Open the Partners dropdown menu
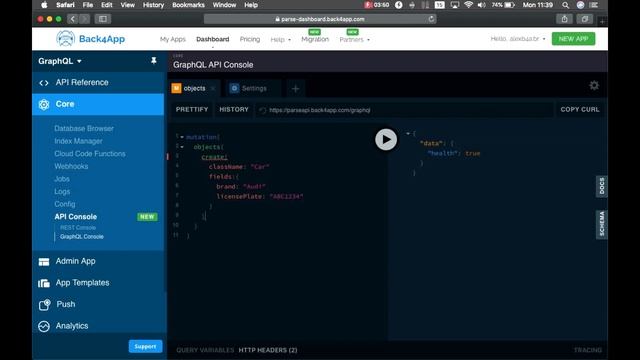Image resolution: width=640 pixels, height=360 pixels. pos(354,40)
